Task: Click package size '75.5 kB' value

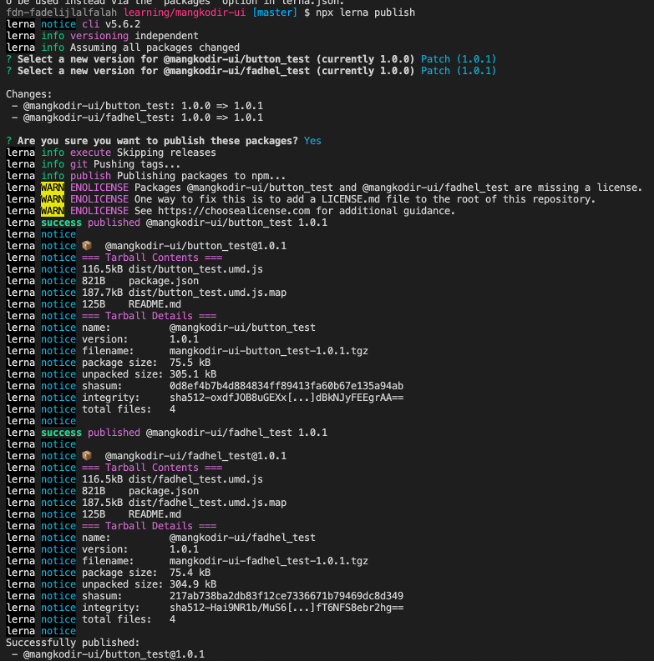Action: point(190,363)
